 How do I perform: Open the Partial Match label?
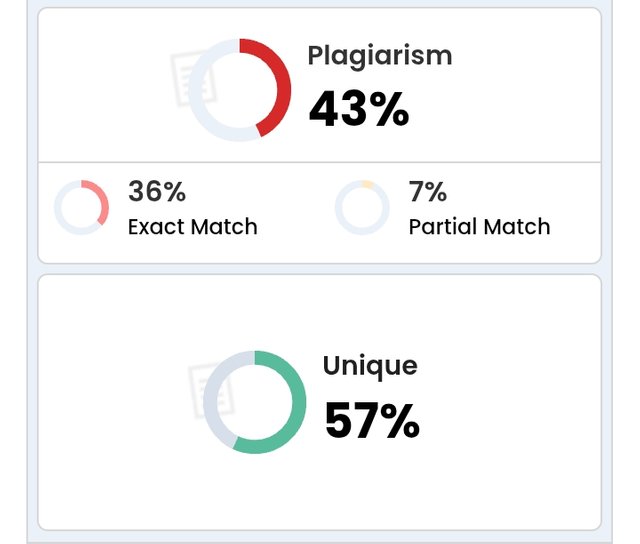click(x=480, y=226)
